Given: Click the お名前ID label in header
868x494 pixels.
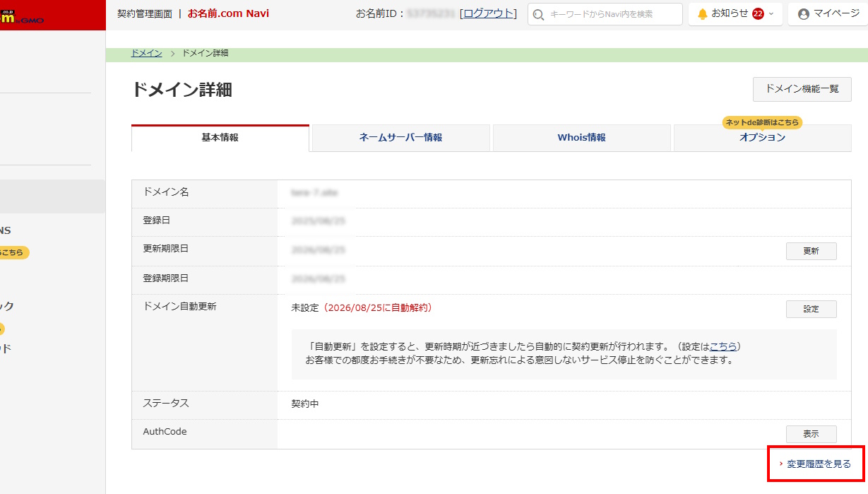Looking at the screenshot, I should 379,13.
